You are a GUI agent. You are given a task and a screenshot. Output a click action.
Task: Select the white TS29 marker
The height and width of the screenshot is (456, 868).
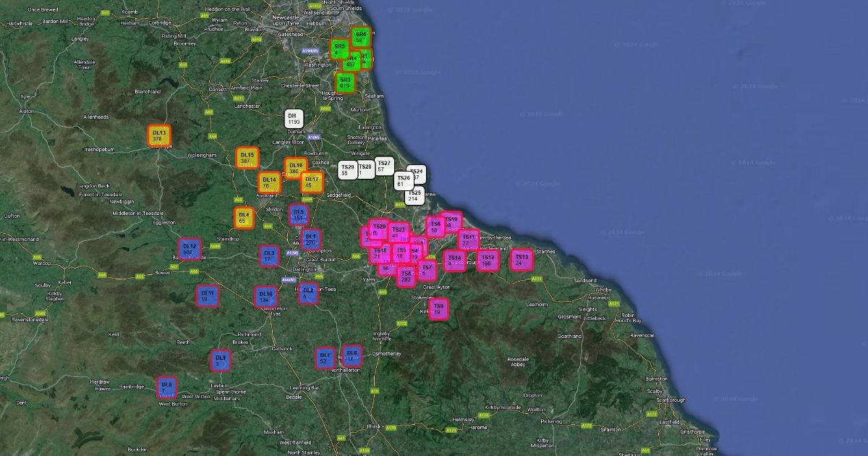(x=347, y=171)
